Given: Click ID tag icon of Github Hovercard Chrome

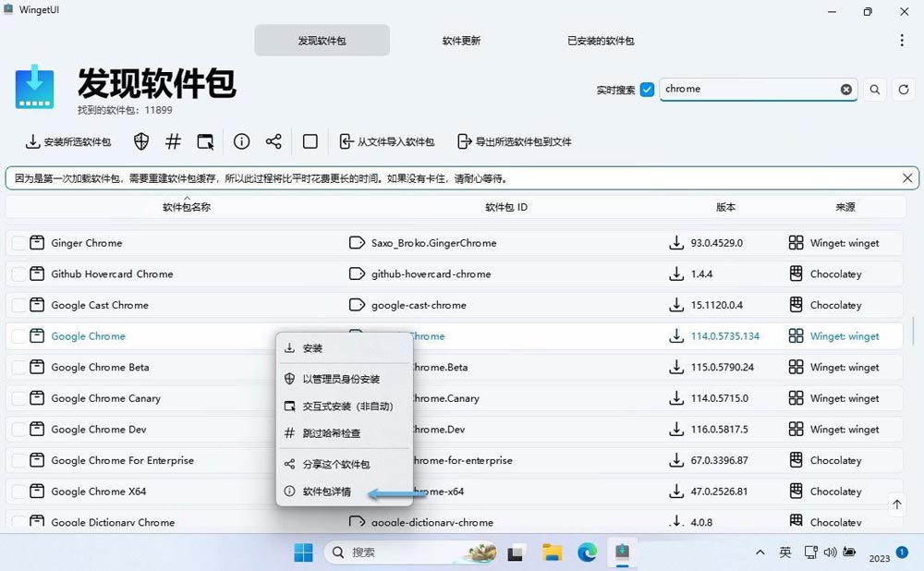Looking at the screenshot, I should point(357,274).
